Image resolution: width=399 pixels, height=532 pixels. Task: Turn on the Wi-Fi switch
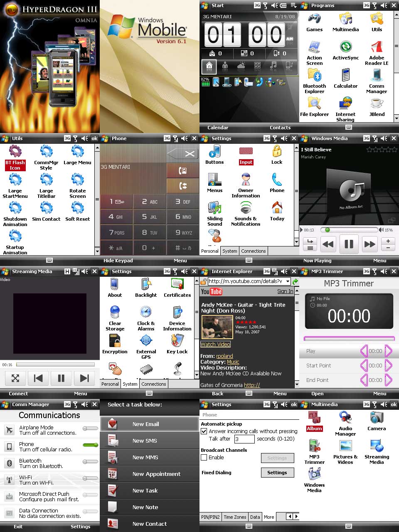tap(90, 478)
